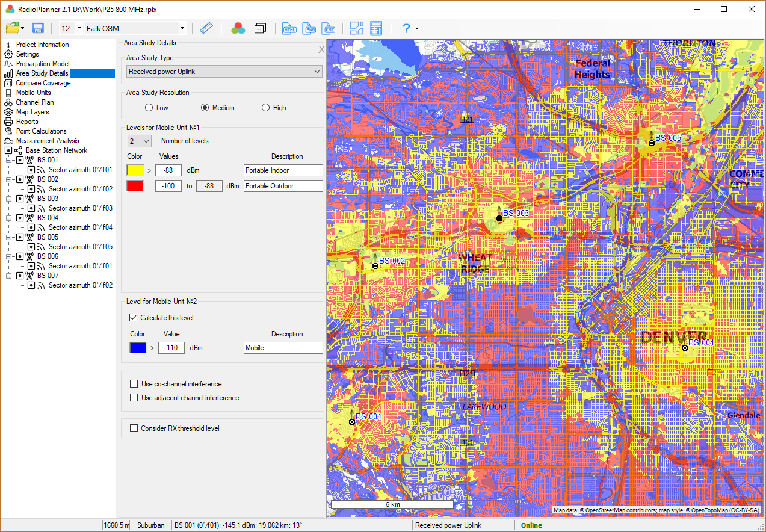Enable Use co-channel interference checkbox
Viewport: 766px width, 532px height.
(134, 384)
